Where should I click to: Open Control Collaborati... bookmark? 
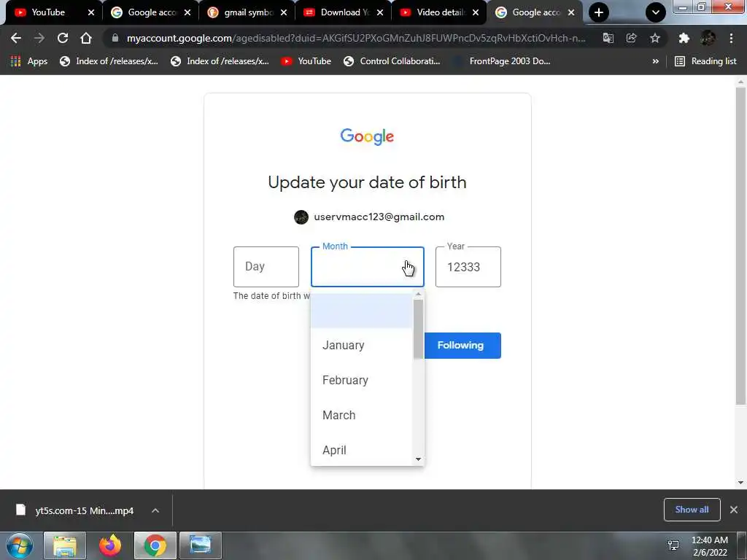392,61
